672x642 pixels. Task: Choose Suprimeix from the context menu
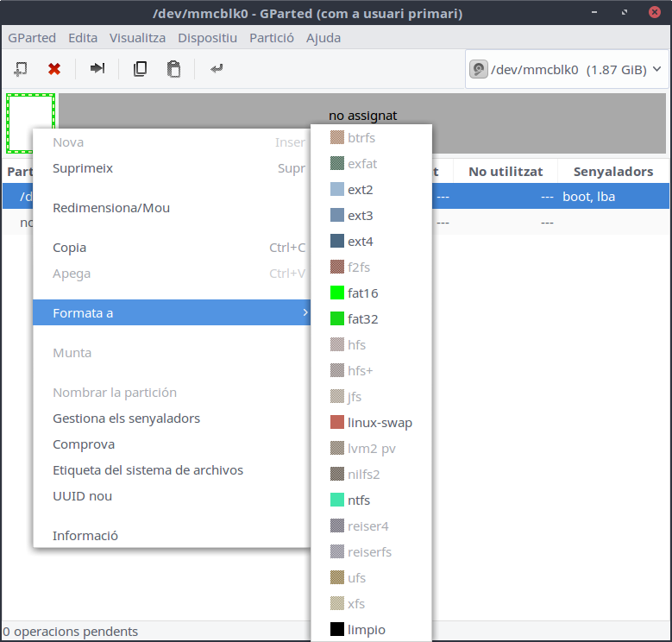pyautogui.click(x=172, y=168)
